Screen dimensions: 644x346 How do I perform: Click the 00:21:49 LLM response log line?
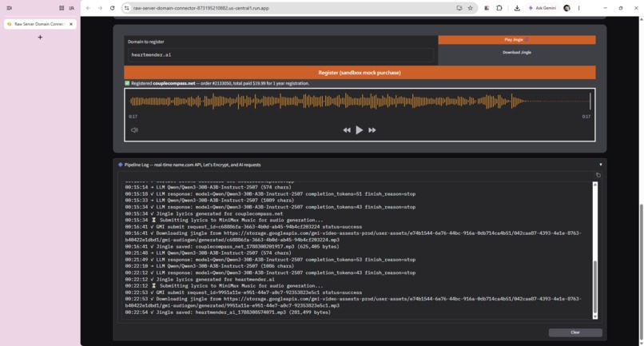click(x=270, y=260)
